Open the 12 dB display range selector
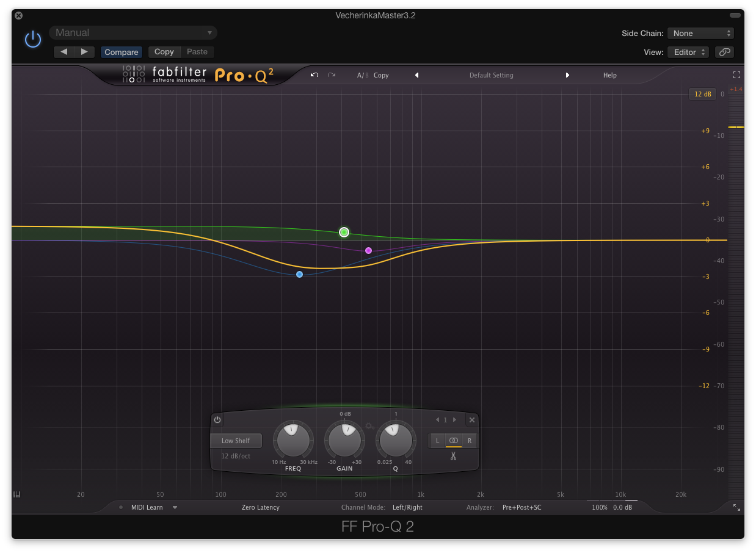The width and height of the screenshot is (756, 553). (702, 94)
